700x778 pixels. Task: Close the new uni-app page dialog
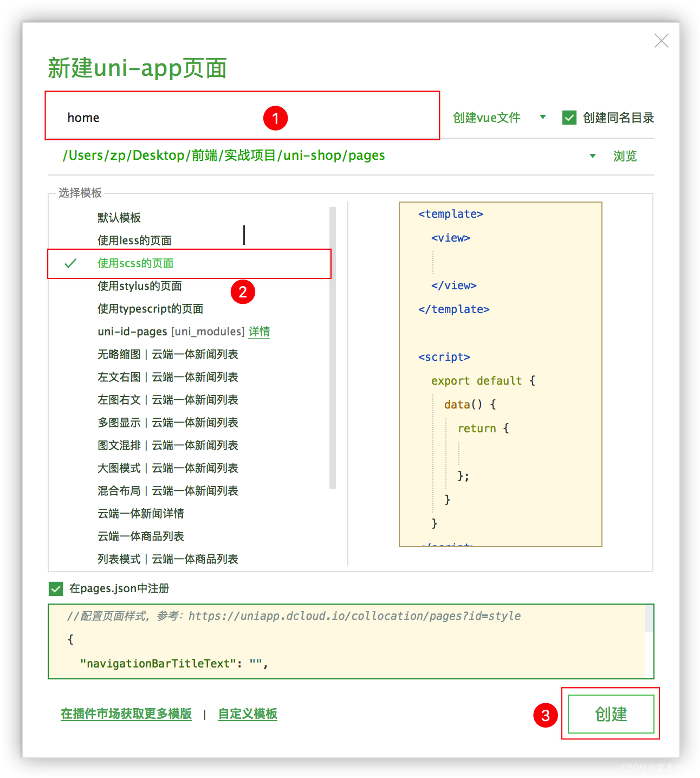tap(661, 41)
